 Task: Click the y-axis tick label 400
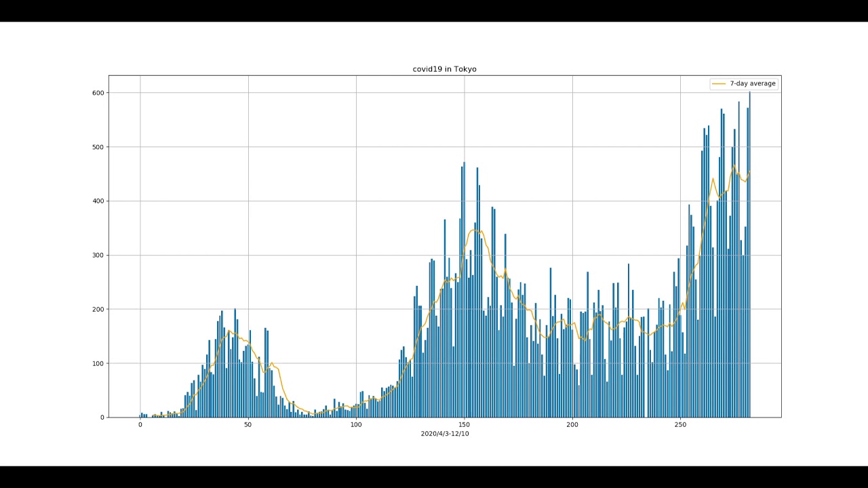tap(98, 201)
